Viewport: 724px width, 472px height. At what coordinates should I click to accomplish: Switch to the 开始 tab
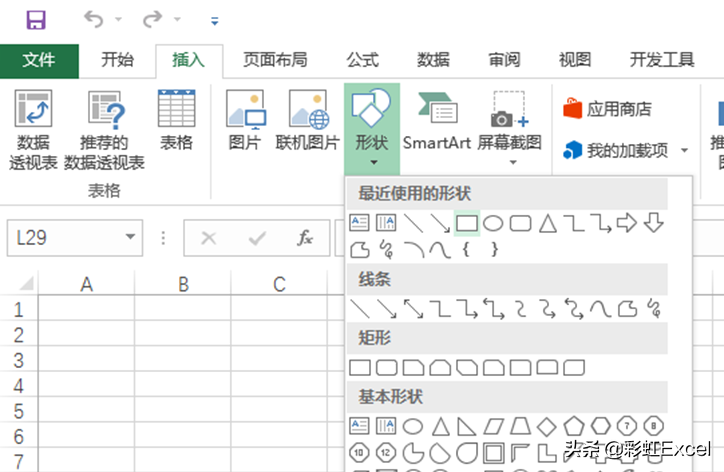(x=117, y=60)
